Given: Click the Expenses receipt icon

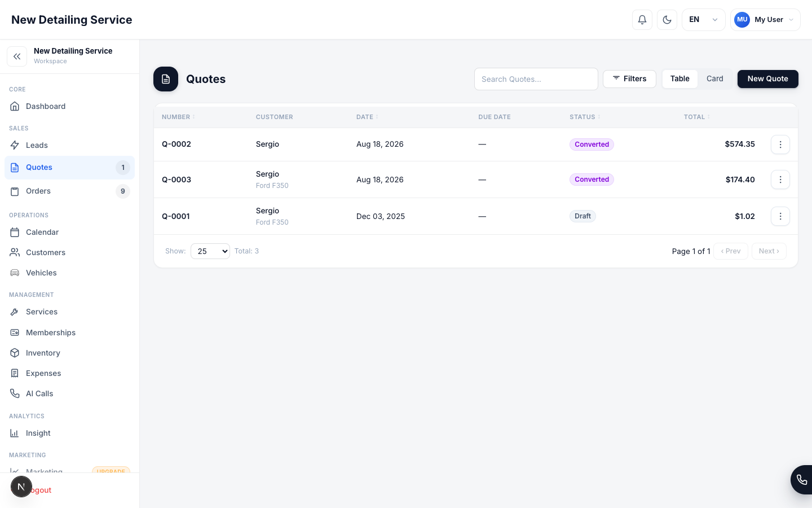Looking at the screenshot, I should (x=15, y=373).
